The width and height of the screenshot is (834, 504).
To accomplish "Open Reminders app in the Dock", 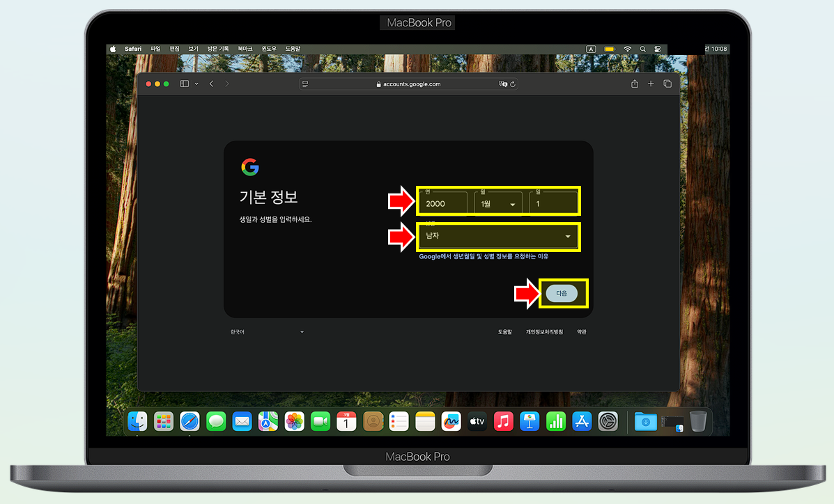I will tap(399, 422).
